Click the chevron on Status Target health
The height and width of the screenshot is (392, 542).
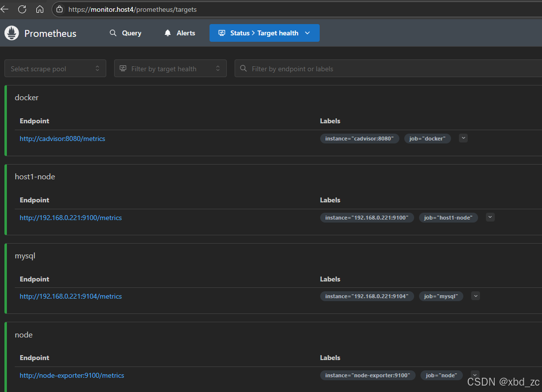point(307,33)
